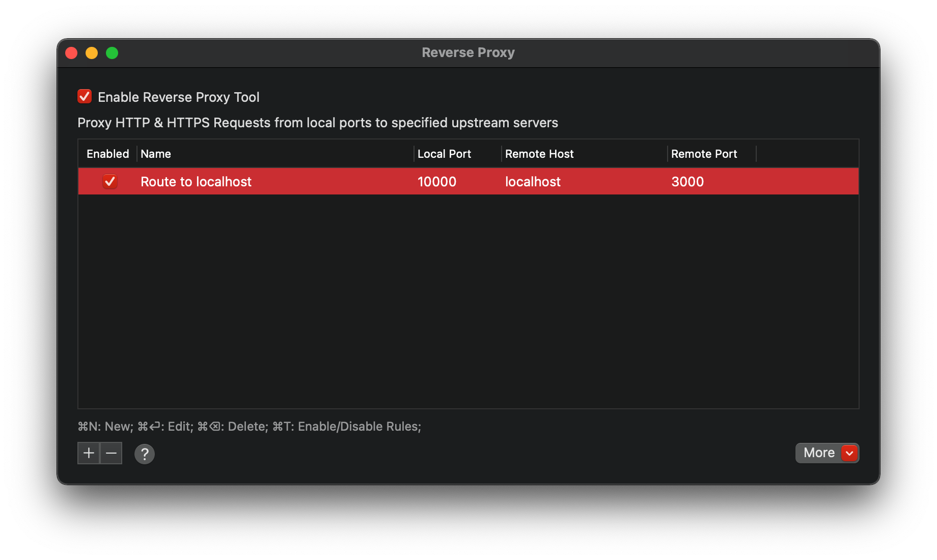Click the Enable Reverse Proxy Tool checkbox icon
The image size is (937, 560).
tap(85, 96)
